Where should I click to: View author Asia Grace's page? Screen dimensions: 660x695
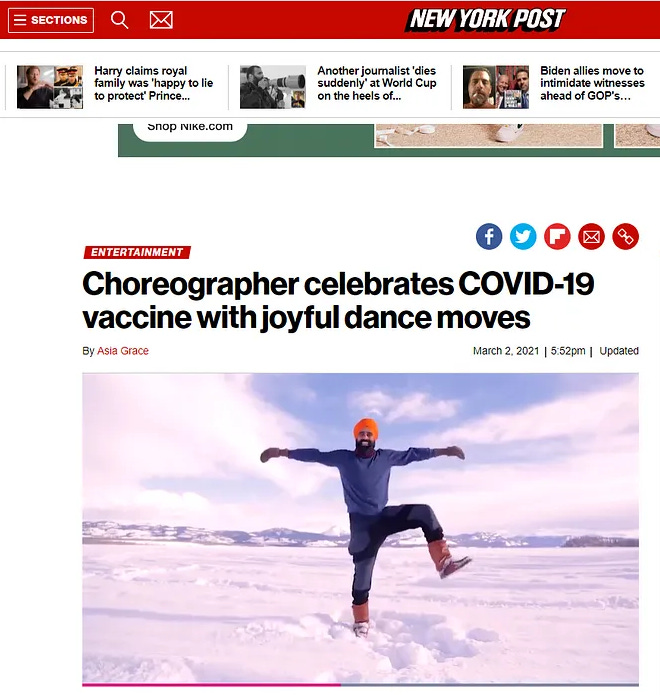(x=123, y=351)
